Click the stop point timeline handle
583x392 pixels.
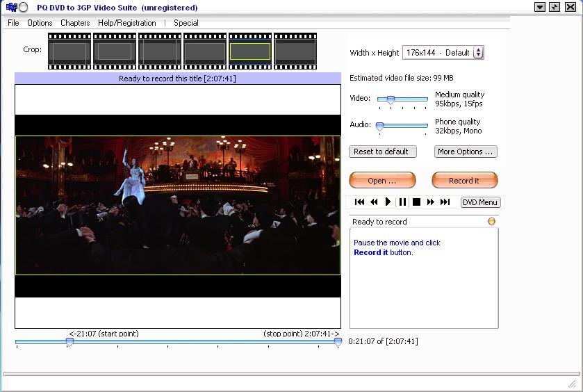[x=338, y=342]
